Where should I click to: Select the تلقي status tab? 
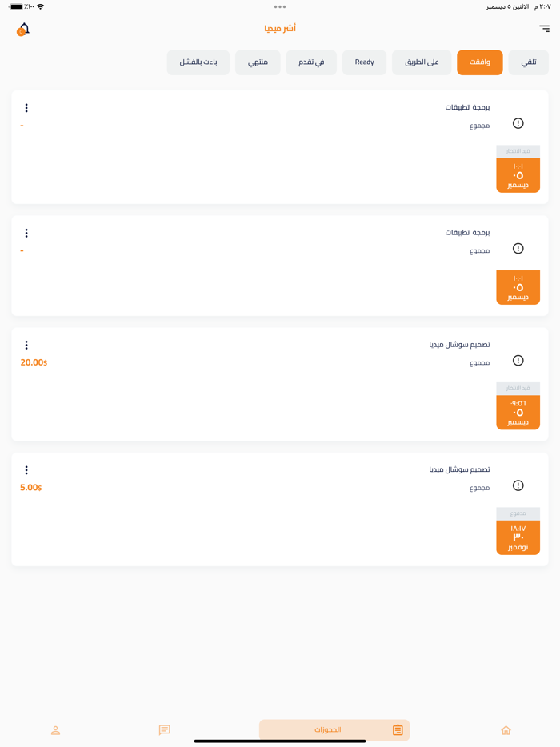529,62
